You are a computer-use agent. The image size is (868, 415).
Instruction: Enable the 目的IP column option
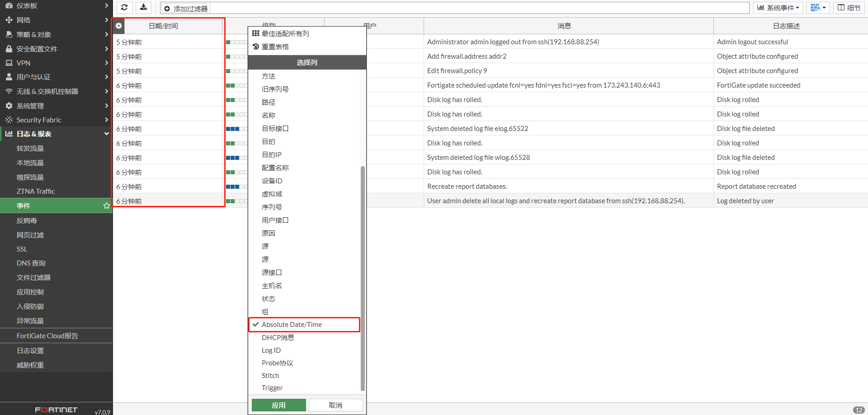coord(272,155)
